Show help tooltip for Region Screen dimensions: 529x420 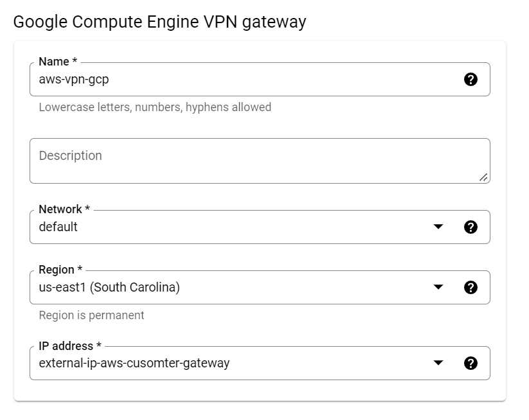[471, 287]
